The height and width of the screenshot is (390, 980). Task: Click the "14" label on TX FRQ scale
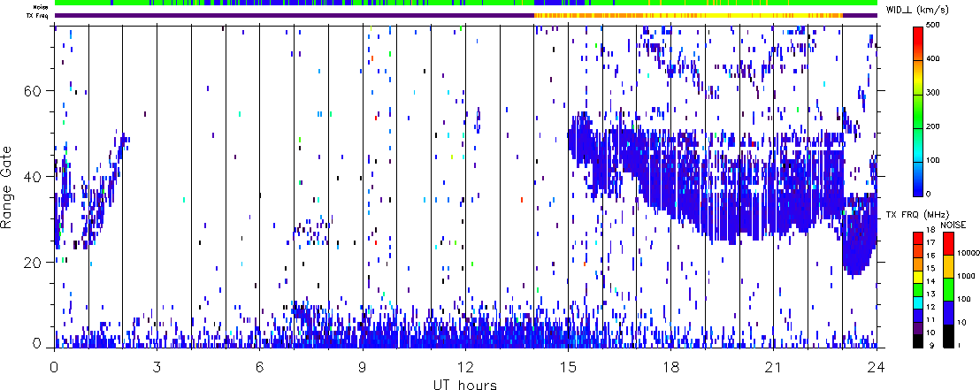tap(930, 281)
